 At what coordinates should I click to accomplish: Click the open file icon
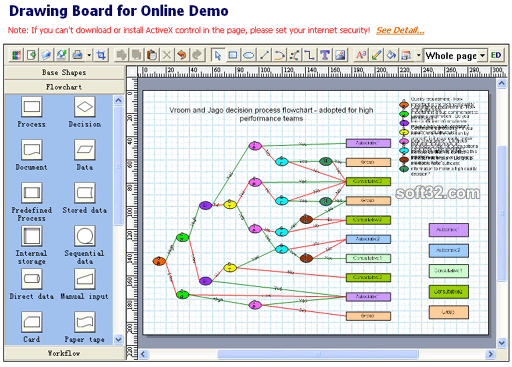coord(47,55)
